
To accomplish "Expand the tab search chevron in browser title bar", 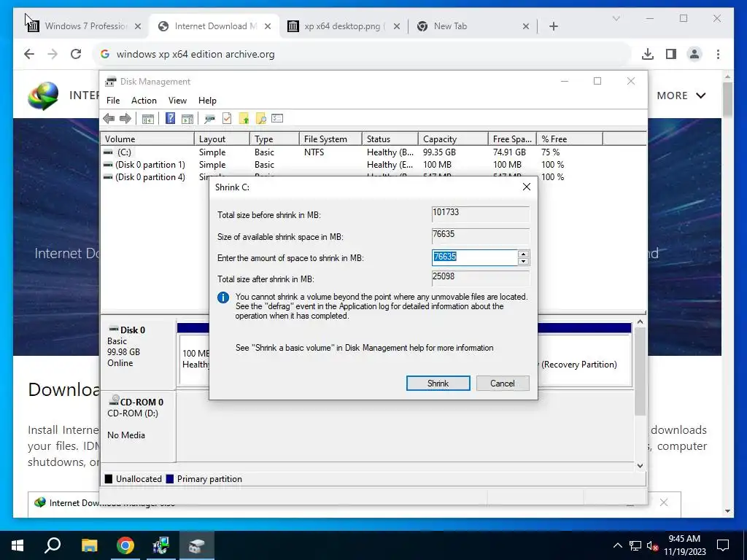I will point(616,18).
